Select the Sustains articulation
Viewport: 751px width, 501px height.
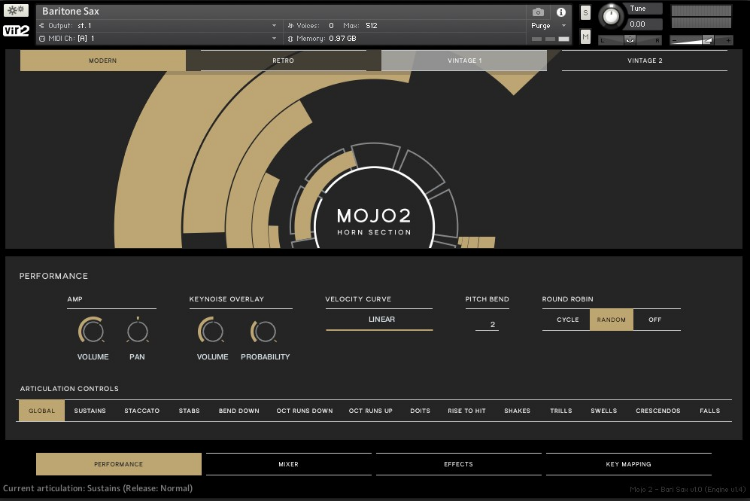90,410
